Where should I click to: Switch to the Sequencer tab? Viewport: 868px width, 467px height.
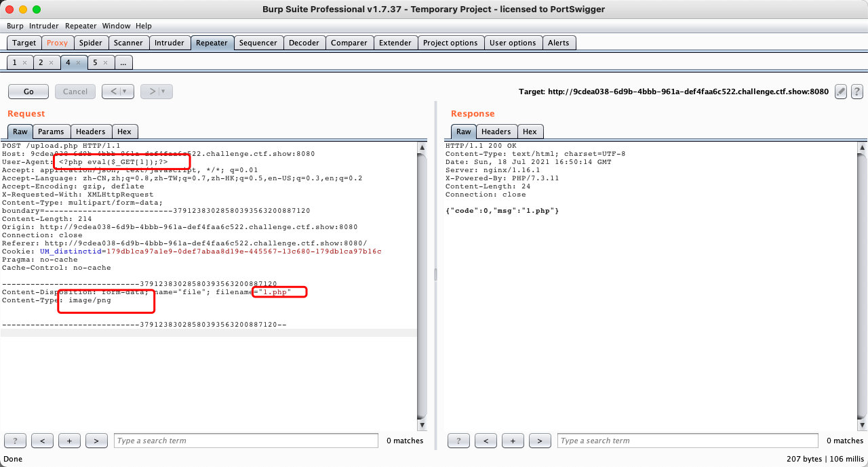tap(258, 43)
